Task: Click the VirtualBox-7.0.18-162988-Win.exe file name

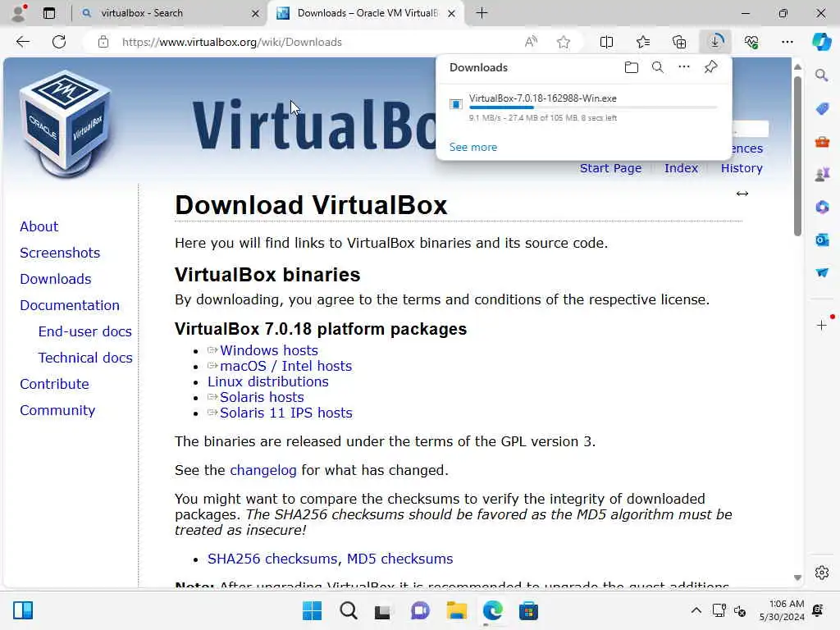Action: [x=543, y=98]
